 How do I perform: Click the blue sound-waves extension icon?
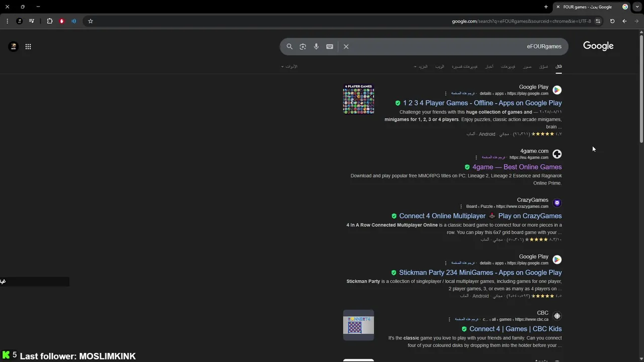click(x=74, y=21)
